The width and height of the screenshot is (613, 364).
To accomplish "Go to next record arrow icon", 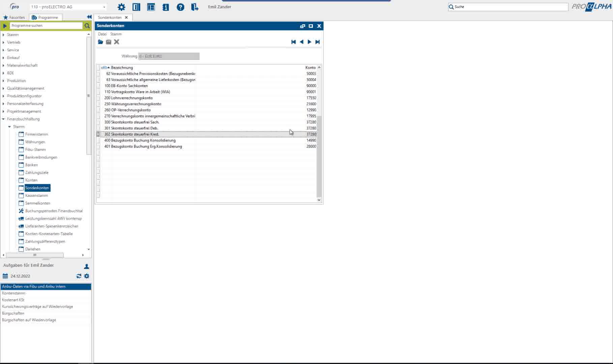I will click(x=309, y=42).
